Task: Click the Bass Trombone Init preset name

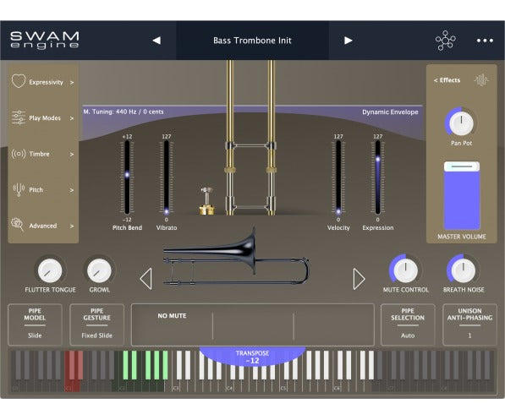Action: click(x=252, y=41)
